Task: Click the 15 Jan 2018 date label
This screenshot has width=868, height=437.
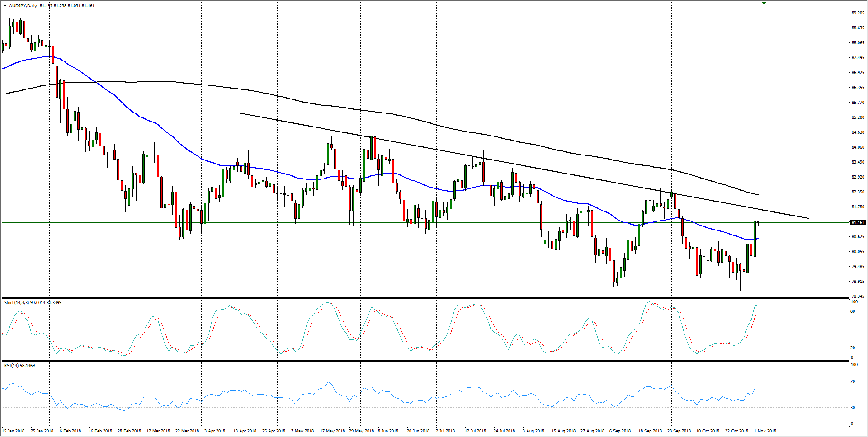Action: [14, 431]
